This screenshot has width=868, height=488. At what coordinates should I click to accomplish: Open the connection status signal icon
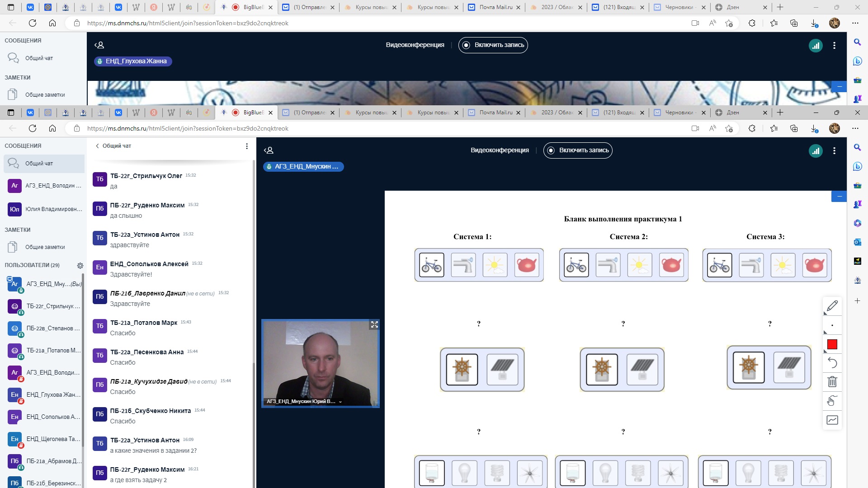(x=816, y=151)
